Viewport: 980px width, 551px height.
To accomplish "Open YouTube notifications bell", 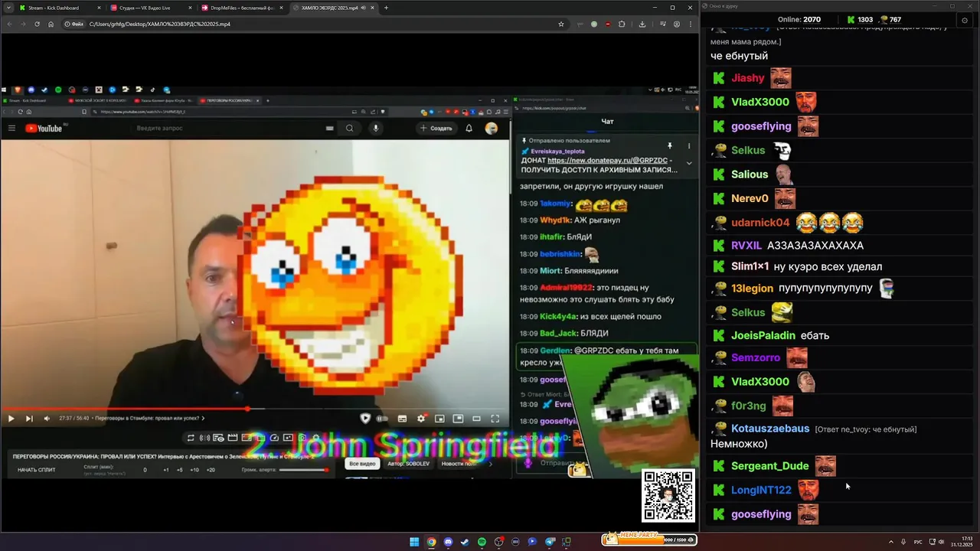I will coord(469,128).
